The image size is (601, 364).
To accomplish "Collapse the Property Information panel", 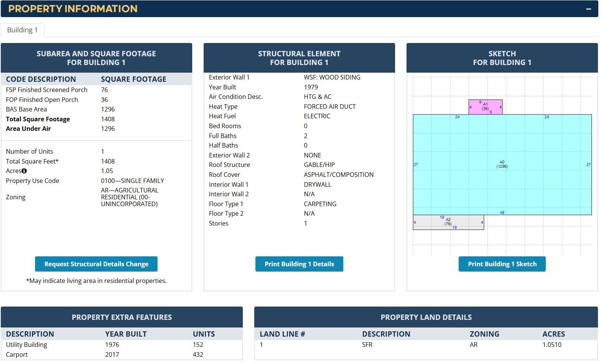I will tap(588, 9).
